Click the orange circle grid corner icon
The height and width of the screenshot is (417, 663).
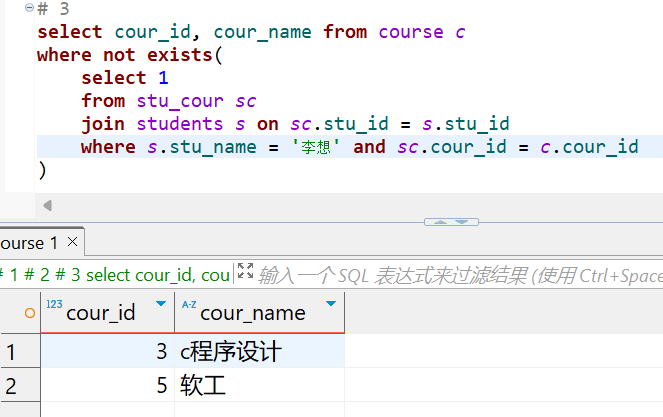[x=29, y=313]
